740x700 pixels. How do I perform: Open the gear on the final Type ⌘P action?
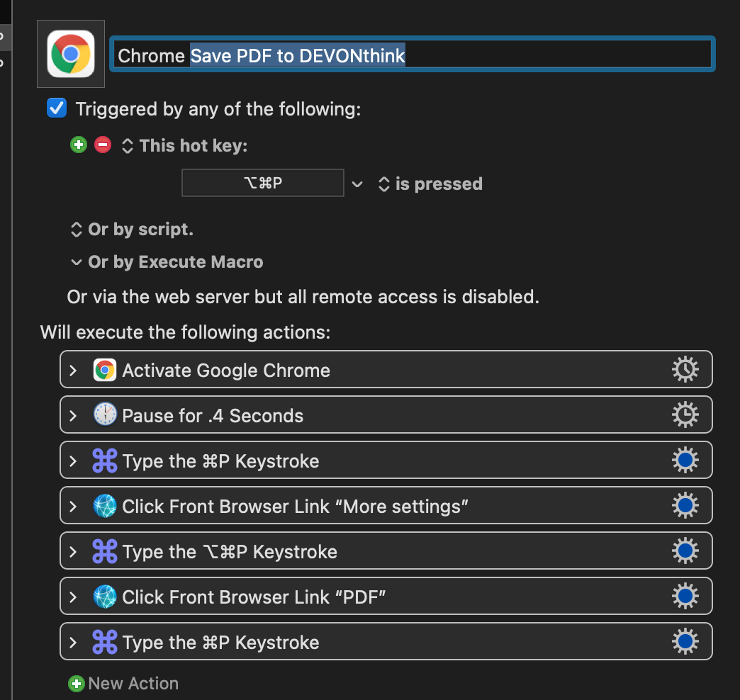(x=685, y=641)
